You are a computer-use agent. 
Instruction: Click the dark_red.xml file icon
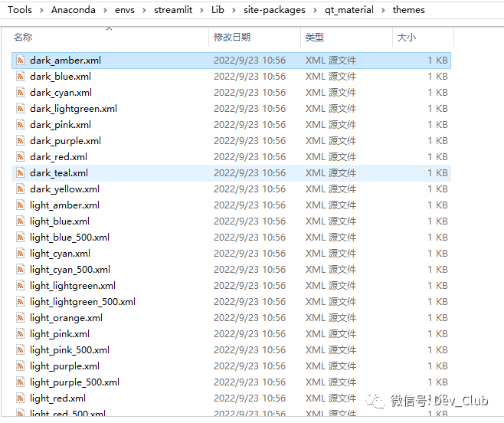pos(20,156)
